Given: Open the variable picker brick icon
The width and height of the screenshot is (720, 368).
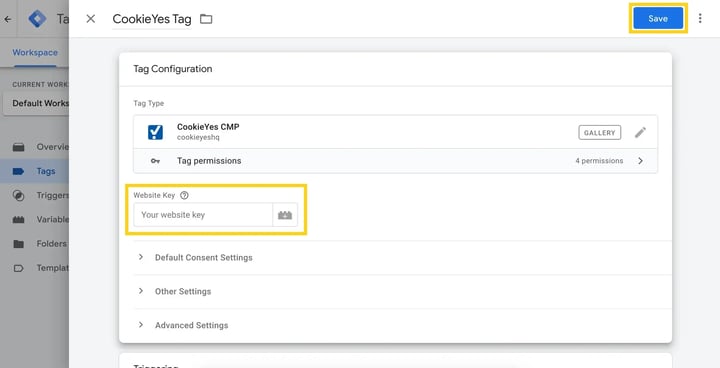Looking at the screenshot, I should (285, 215).
